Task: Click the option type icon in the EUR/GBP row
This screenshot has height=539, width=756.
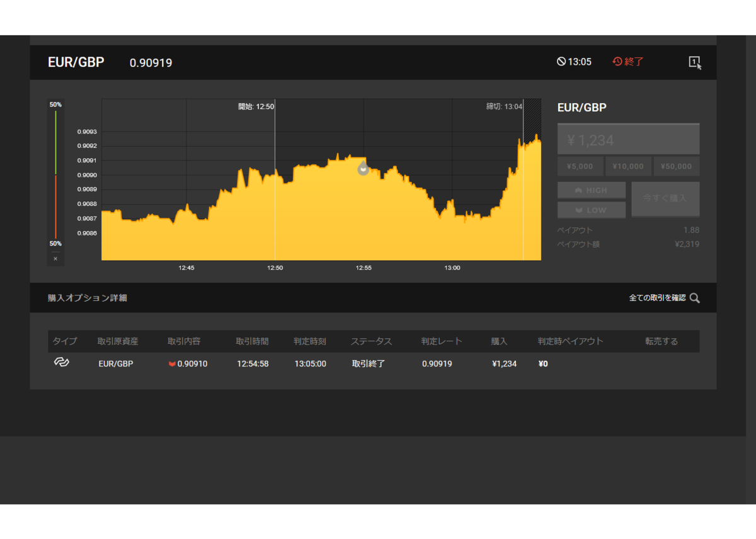Action: point(61,363)
